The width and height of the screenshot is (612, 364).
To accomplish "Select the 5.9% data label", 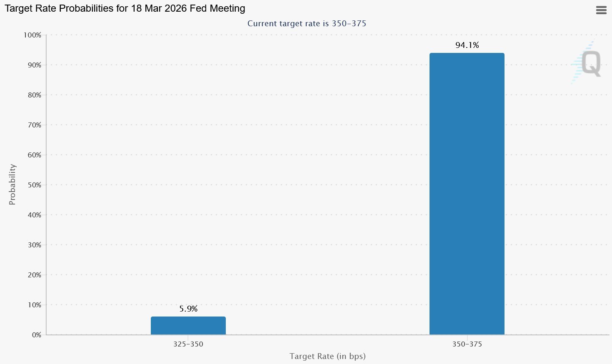I will [x=188, y=309].
